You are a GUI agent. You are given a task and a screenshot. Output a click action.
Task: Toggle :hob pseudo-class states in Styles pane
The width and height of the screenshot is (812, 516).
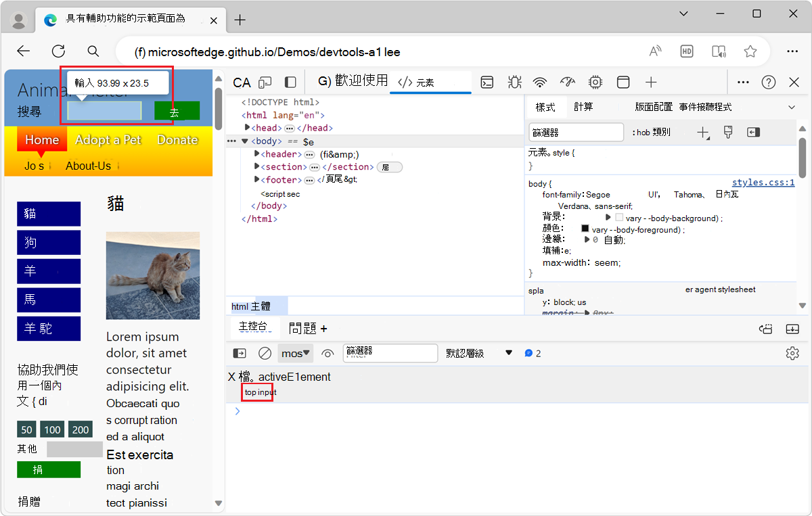click(651, 132)
